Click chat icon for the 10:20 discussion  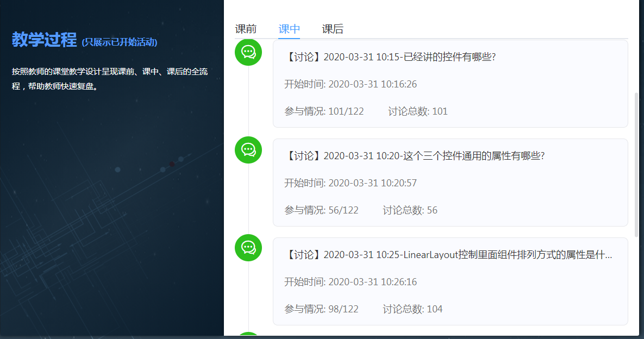(248, 150)
